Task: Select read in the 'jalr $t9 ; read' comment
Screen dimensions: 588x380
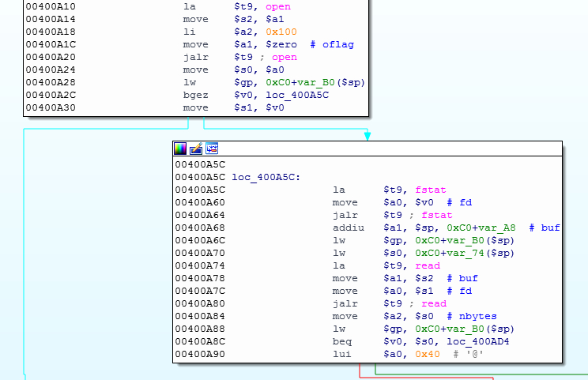Action: coord(434,304)
